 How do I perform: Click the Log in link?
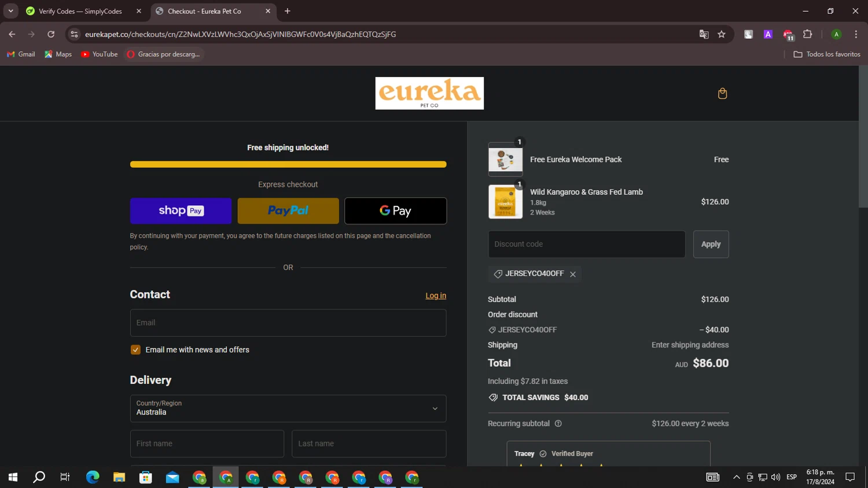436,295
